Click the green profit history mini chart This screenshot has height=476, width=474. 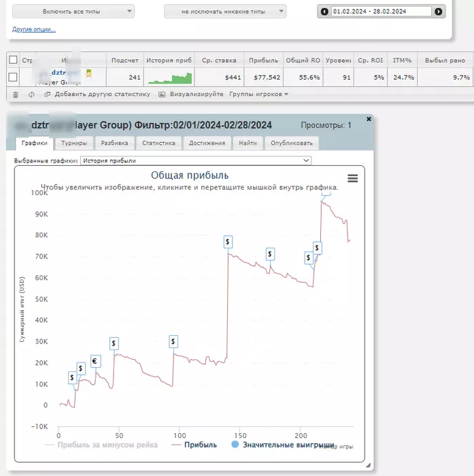click(x=170, y=78)
